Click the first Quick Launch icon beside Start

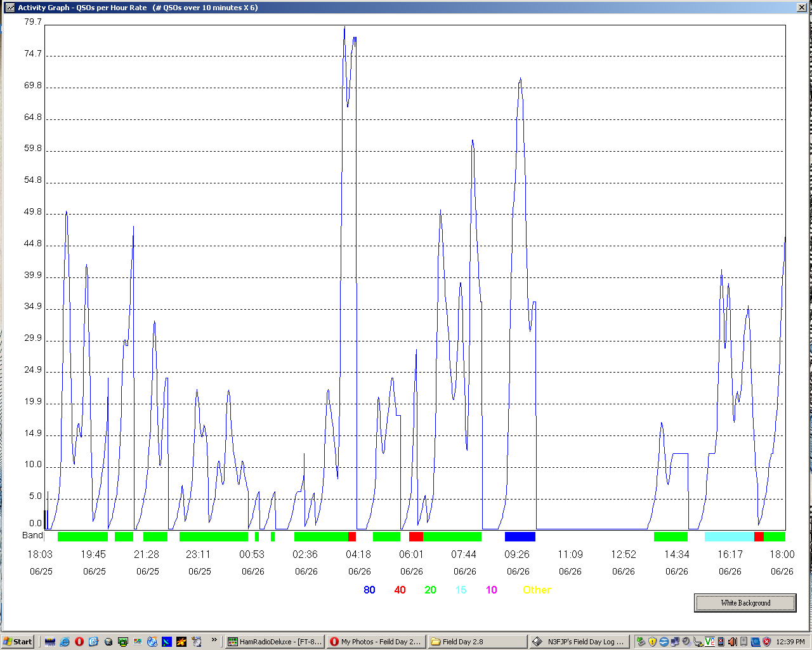[50, 642]
